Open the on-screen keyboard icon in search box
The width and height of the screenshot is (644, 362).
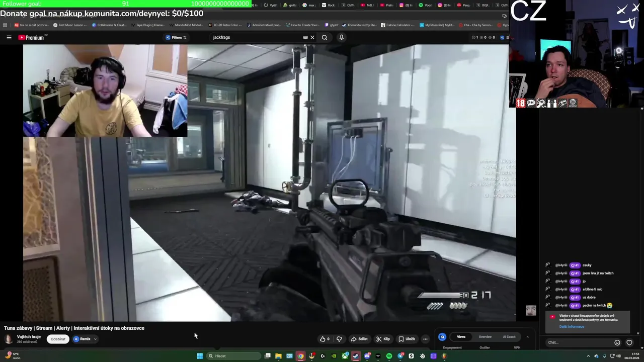pyautogui.click(x=305, y=37)
